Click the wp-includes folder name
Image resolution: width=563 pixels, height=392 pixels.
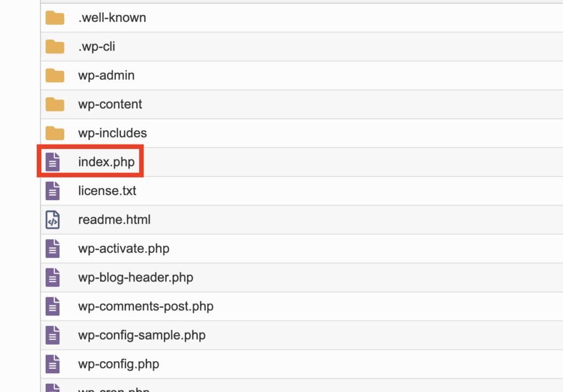click(112, 133)
